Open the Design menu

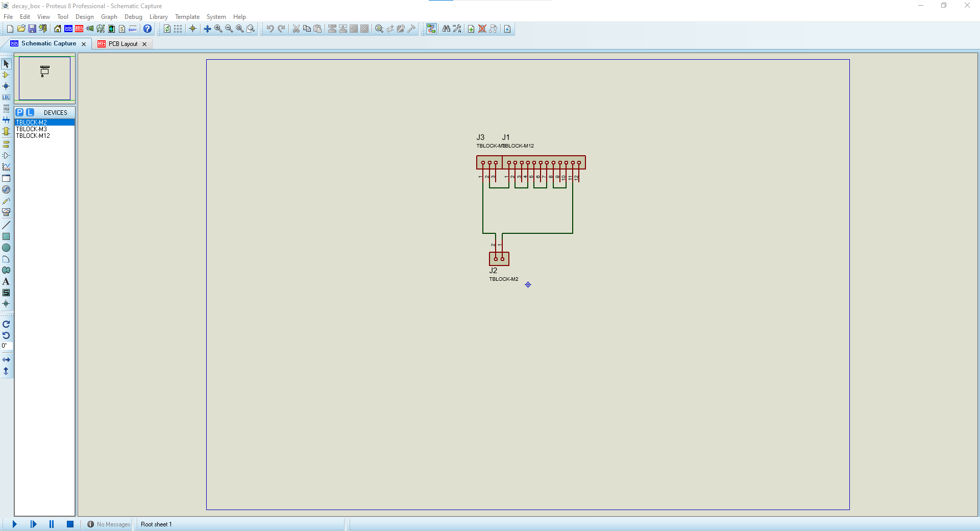84,17
